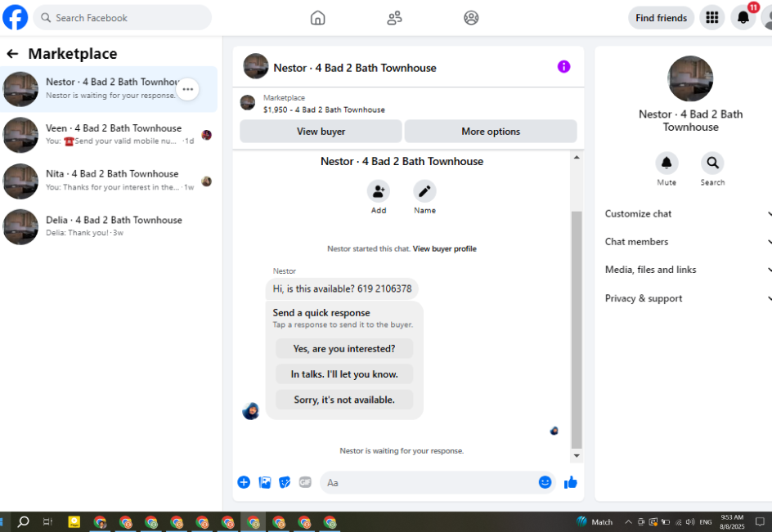Click the Add people icon in chat
Viewport: 772px width, 532px height.
click(378, 191)
